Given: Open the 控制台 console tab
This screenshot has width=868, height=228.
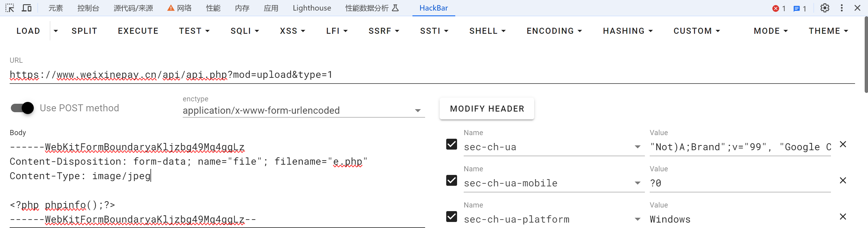Looking at the screenshot, I should pos(88,8).
